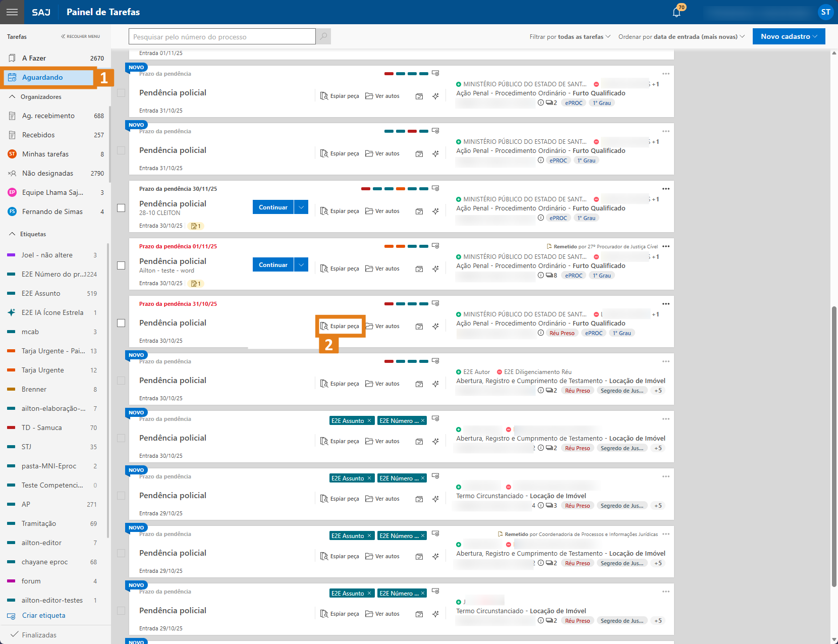
Task: Open the Ordenar por data de entrada dropdown
Action: coord(681,37)
